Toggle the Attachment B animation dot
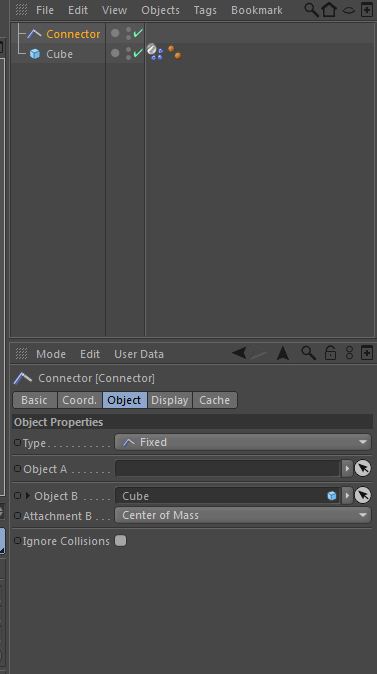Viewport: 377px width, 674px height. 18,515
